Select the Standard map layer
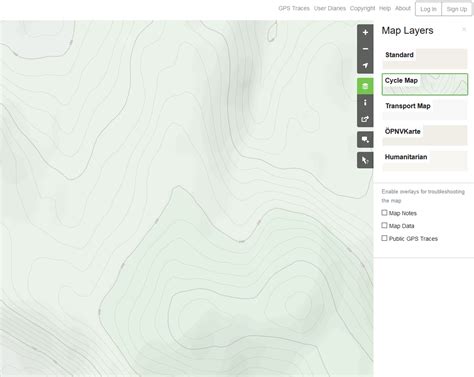 point(425,59)
